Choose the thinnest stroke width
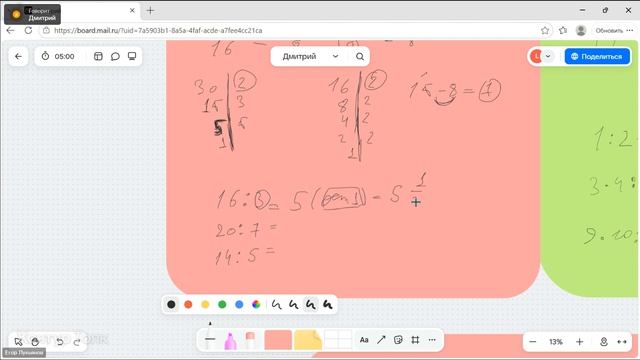 pyautogui.click(x=277, y=304)
